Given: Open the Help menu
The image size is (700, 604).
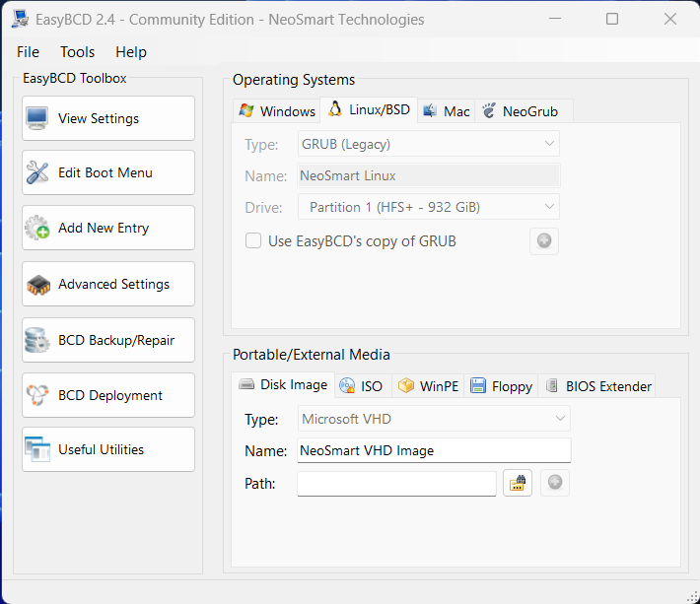Looking at the screenshot, I should click(131, 52).
